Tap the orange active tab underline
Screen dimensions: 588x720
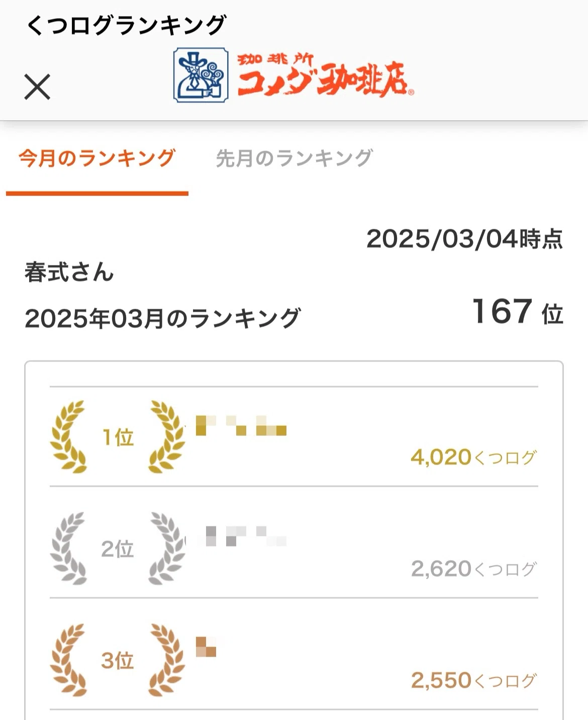[x=97, y=193]
